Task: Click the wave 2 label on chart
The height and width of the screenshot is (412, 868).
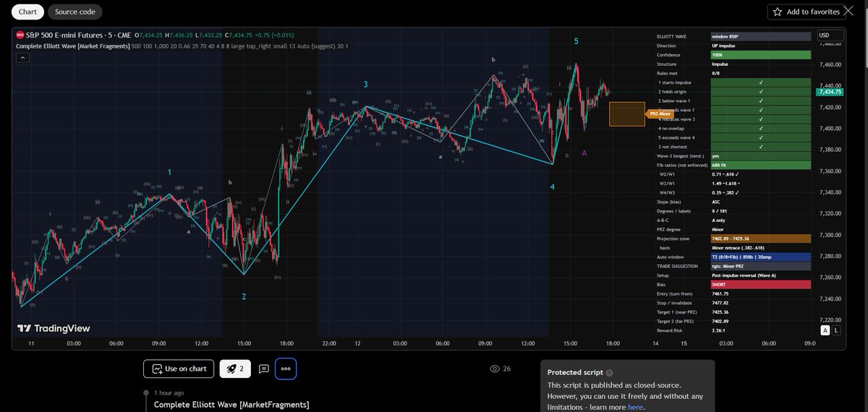Action: 244,296
